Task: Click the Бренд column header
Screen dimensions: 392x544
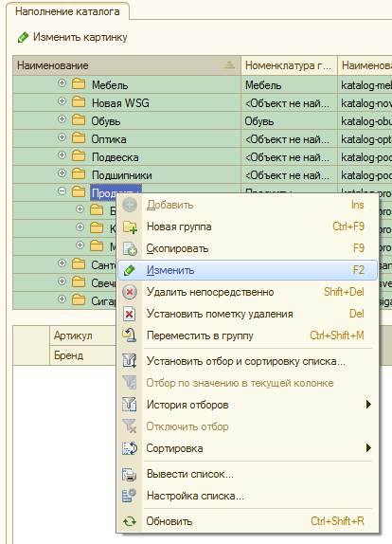Action: point(82,355)
